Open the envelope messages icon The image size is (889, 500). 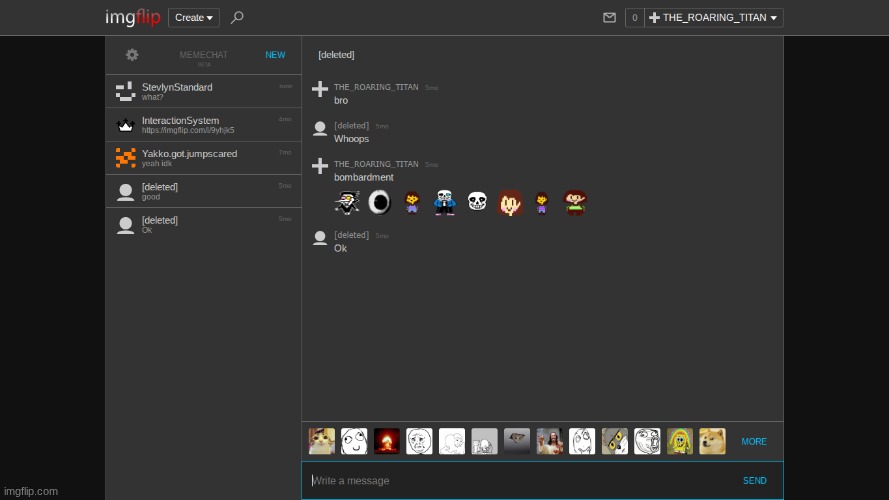point(609,17)
